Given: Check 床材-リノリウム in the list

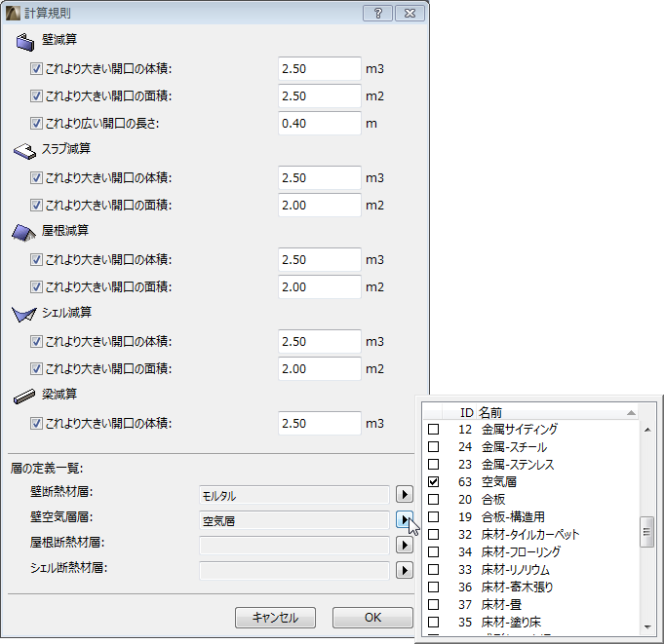Looking at the screenshot, I should pos(433,570).
